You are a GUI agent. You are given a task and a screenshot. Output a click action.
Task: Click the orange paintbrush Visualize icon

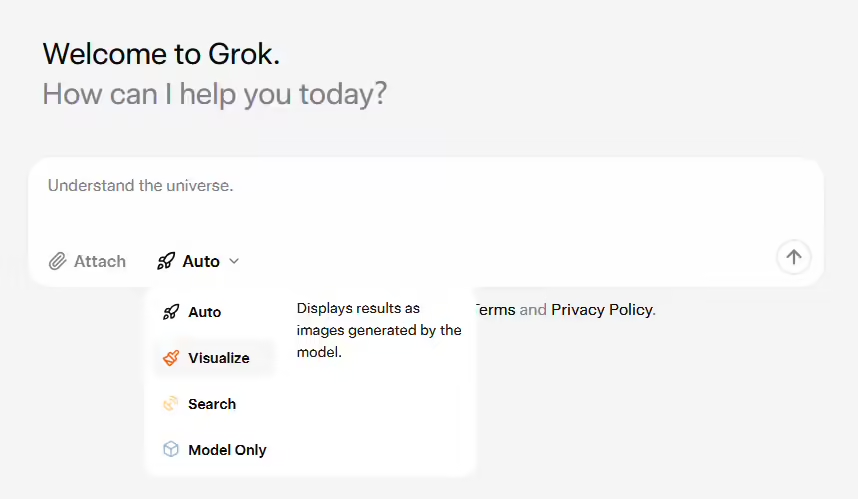[x=171, y=358]
